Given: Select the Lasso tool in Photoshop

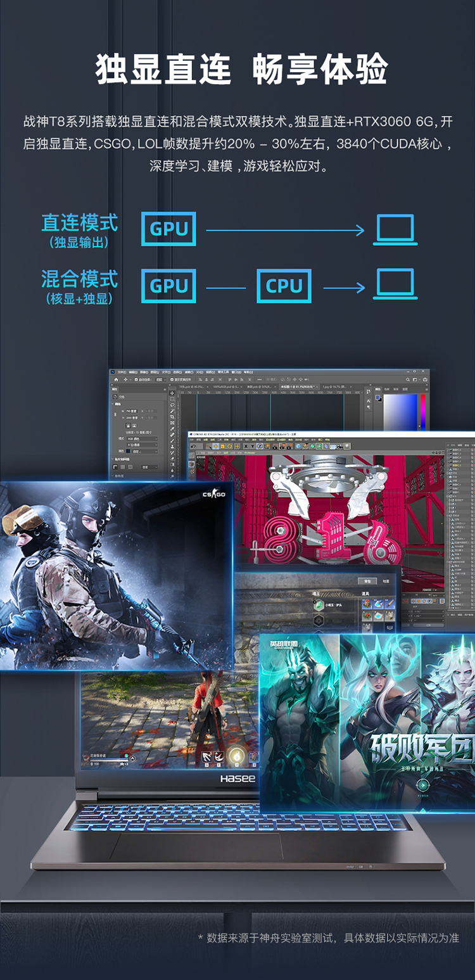Looking at the screenshot, I should (172, 405).
